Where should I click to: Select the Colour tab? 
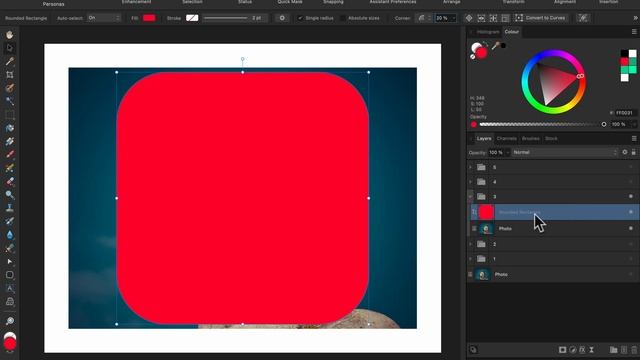[x=511, y=32]
